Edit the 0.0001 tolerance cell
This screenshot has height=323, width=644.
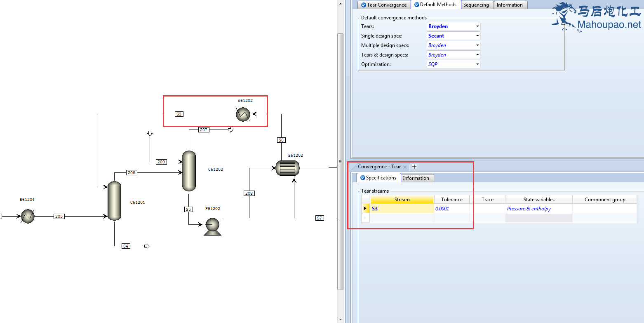[x=452, y=209]
